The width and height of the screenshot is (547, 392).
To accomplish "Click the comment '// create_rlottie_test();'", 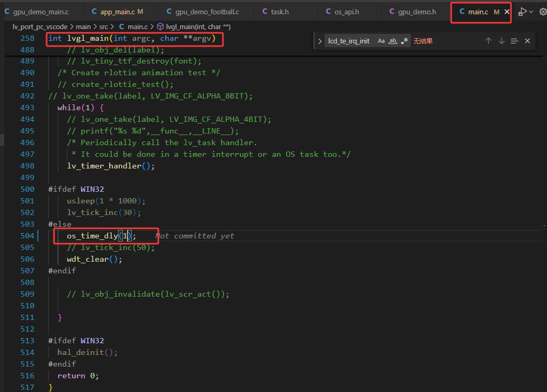I will coord(115,84).
